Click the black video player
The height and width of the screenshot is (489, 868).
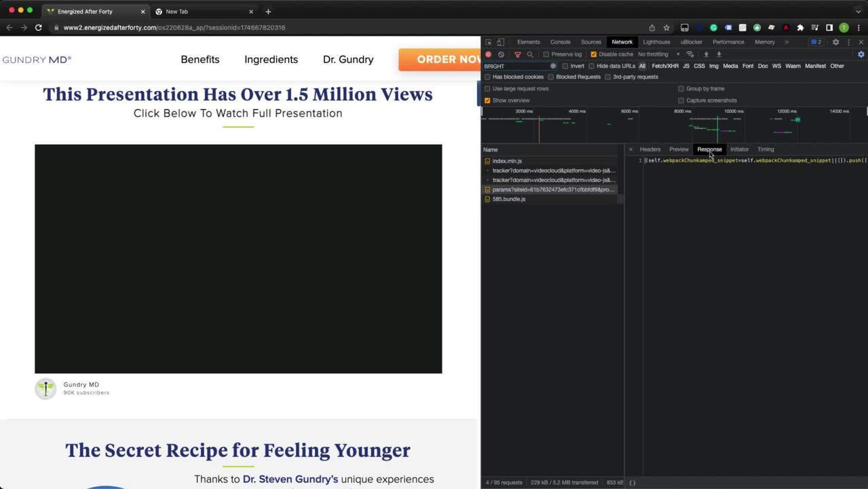[x=238, y=259]
